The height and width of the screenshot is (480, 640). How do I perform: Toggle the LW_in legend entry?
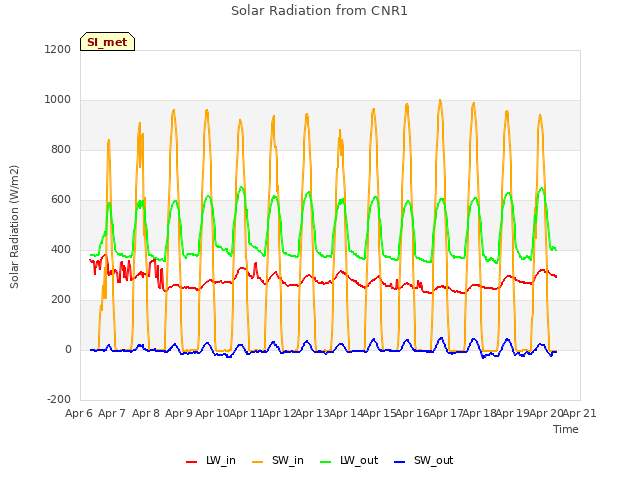tap(211, 460)
